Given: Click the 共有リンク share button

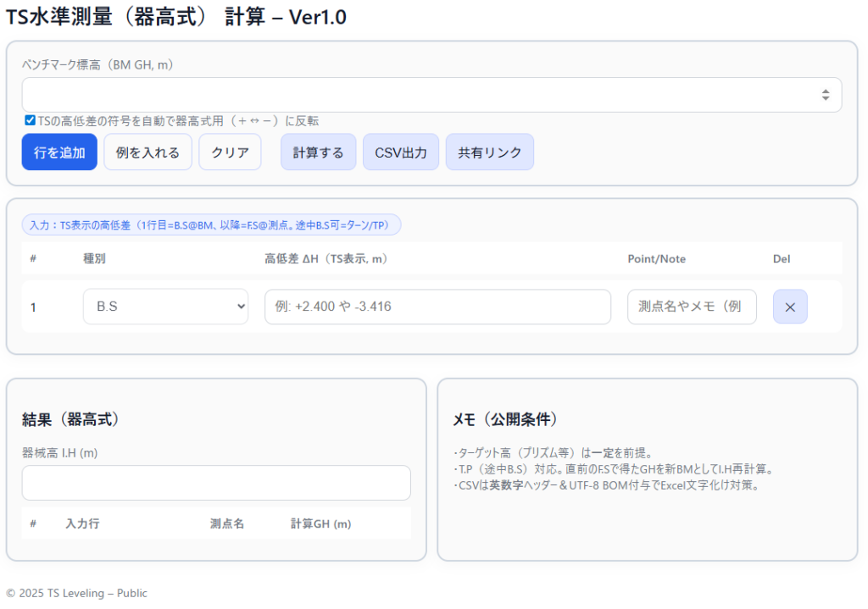Looking at the screenshot, I should pos(489,152).
